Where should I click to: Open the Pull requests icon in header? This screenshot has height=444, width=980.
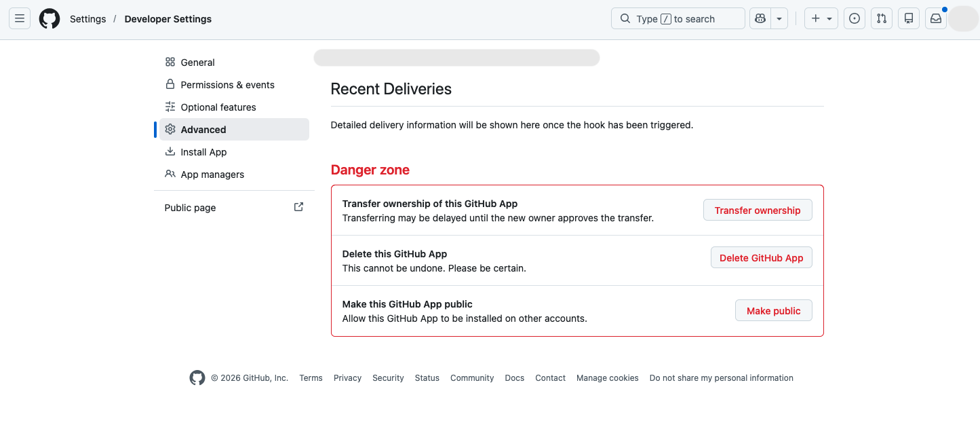(x=882, y=19)
